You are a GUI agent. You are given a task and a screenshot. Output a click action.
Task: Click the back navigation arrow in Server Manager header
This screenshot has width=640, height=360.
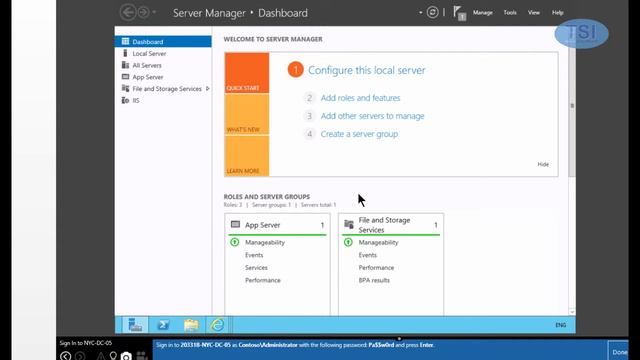(x=128, y=12)
